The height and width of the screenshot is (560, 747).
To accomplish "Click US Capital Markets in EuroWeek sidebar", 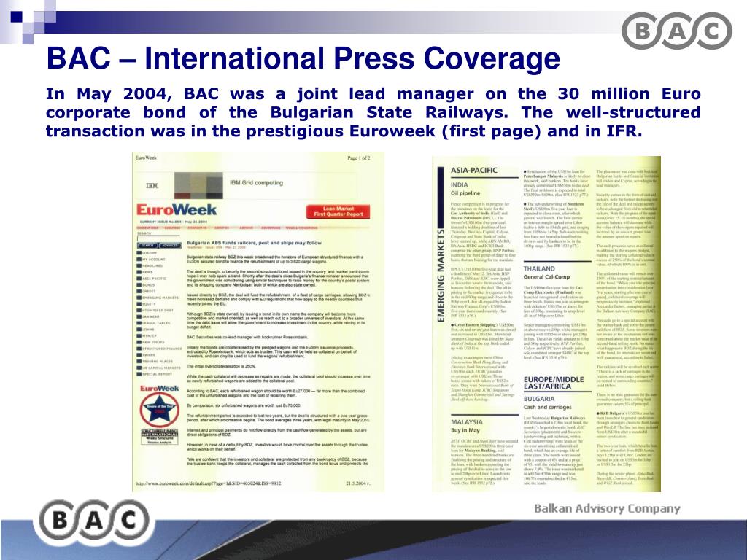I will coord(158,367).
